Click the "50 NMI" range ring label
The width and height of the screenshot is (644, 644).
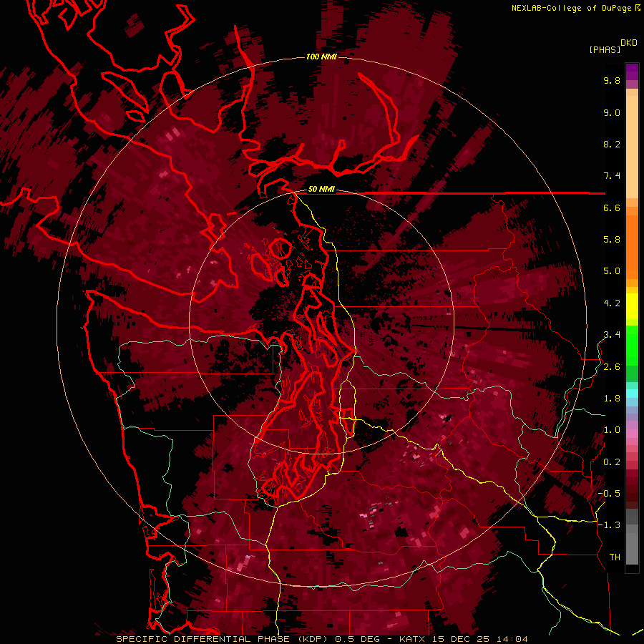(x=321, y=190)
